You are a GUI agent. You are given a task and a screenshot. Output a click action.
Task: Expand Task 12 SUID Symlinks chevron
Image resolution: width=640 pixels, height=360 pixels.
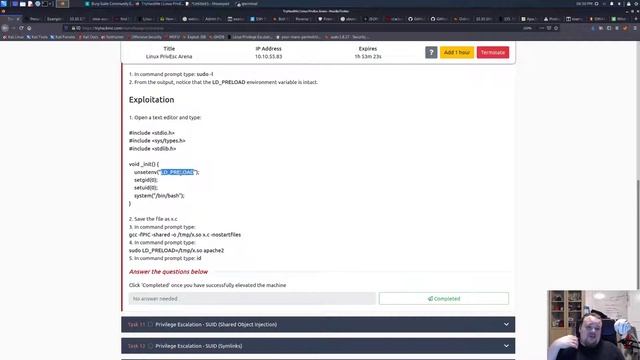(x=506, y=346)
